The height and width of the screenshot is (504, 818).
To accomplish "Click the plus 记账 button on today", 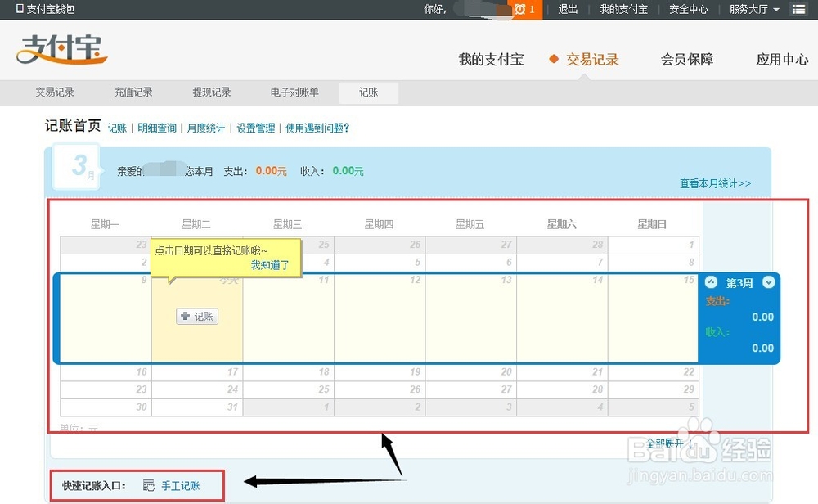I will point(197,316).
